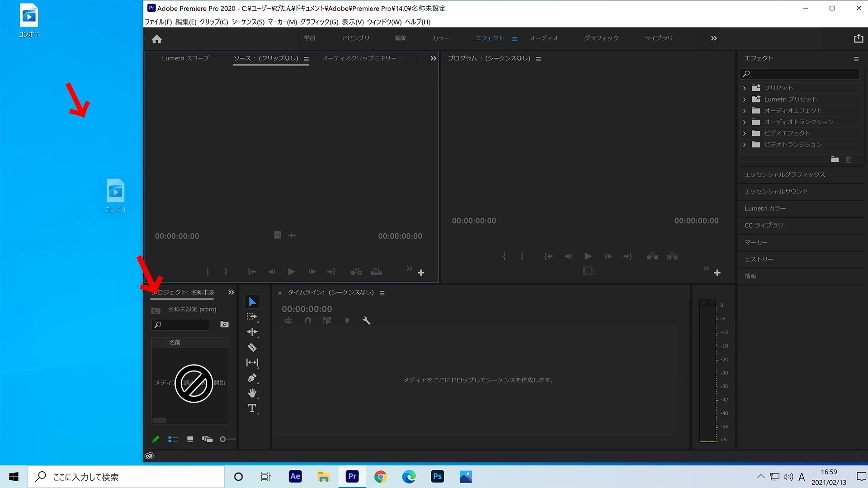This screenshot has height=488, width=868.
Task: Open the Timeline panel menu
Action: (x=382, y=293)
